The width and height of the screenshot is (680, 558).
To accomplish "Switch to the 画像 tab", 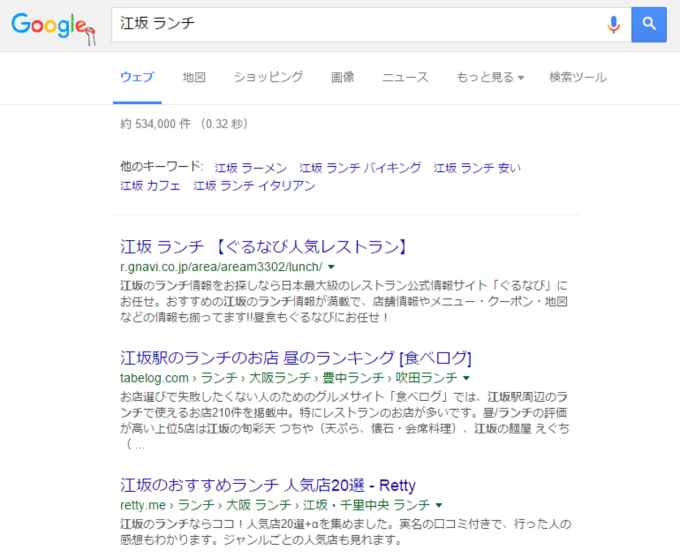I will click(343, 77).
